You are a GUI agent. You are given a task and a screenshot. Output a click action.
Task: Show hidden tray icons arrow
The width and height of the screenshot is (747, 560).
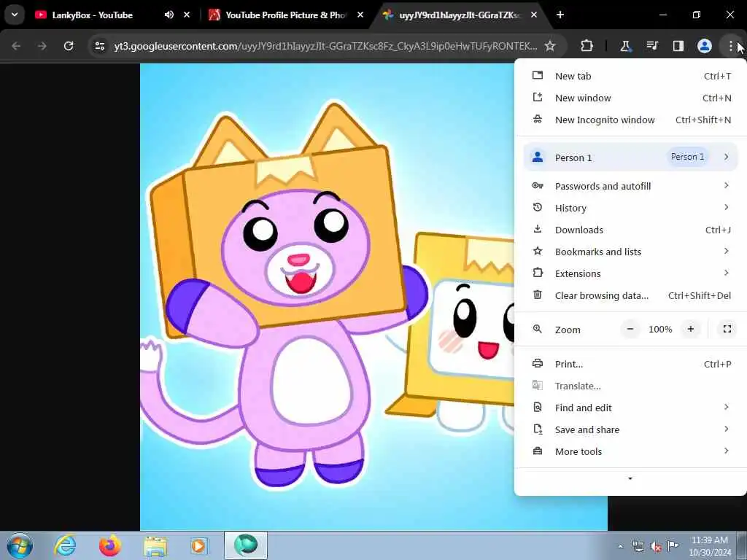[620, 547]
